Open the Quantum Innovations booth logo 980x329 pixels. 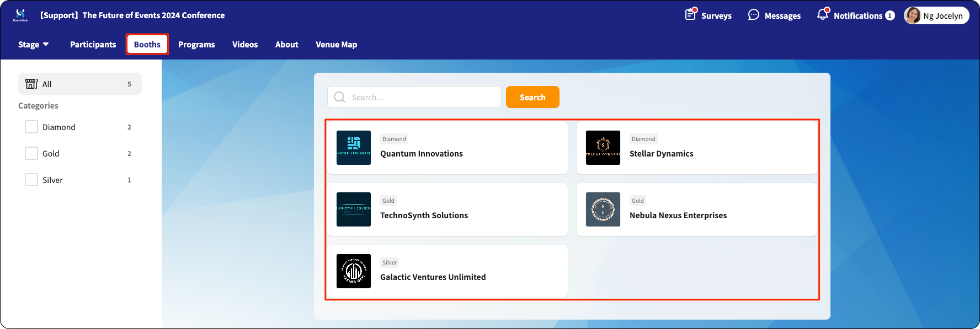point(354,148)
